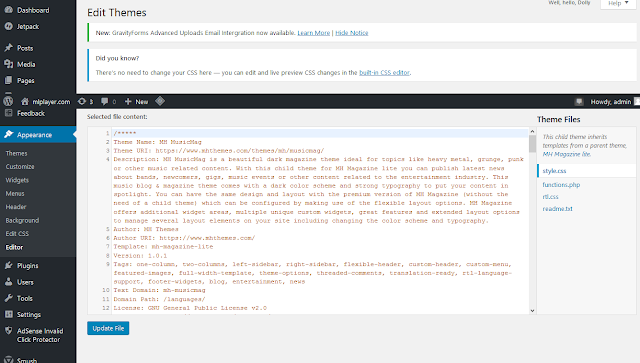Click the code editor scroll down arrow

coord(532,311)
